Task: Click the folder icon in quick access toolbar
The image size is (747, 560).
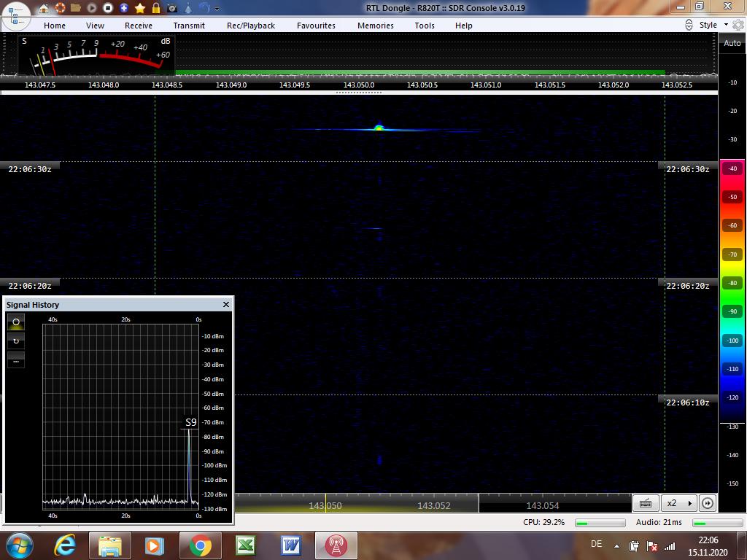Action: coord(76,8)
